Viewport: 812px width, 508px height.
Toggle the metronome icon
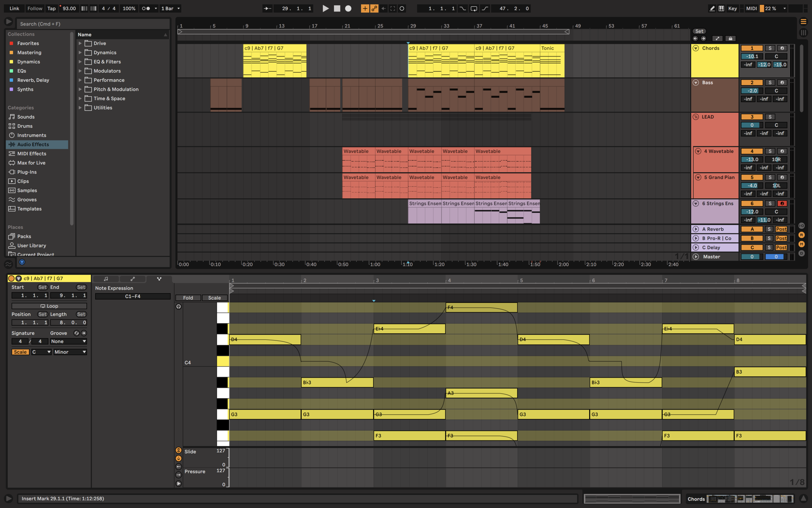click(146, 8)
